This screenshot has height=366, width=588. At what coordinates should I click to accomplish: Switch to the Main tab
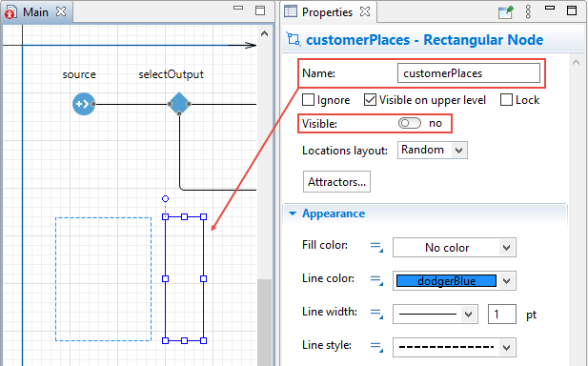pos(35,12)
